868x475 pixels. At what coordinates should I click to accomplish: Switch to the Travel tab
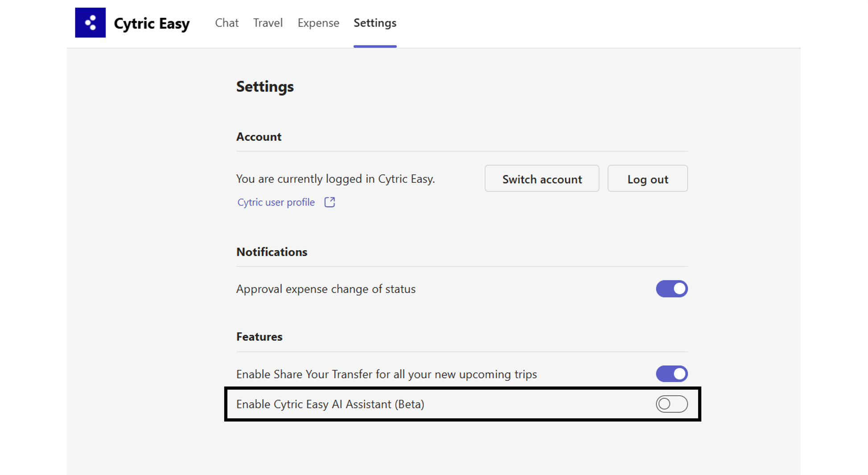click(x=267, y=23)
